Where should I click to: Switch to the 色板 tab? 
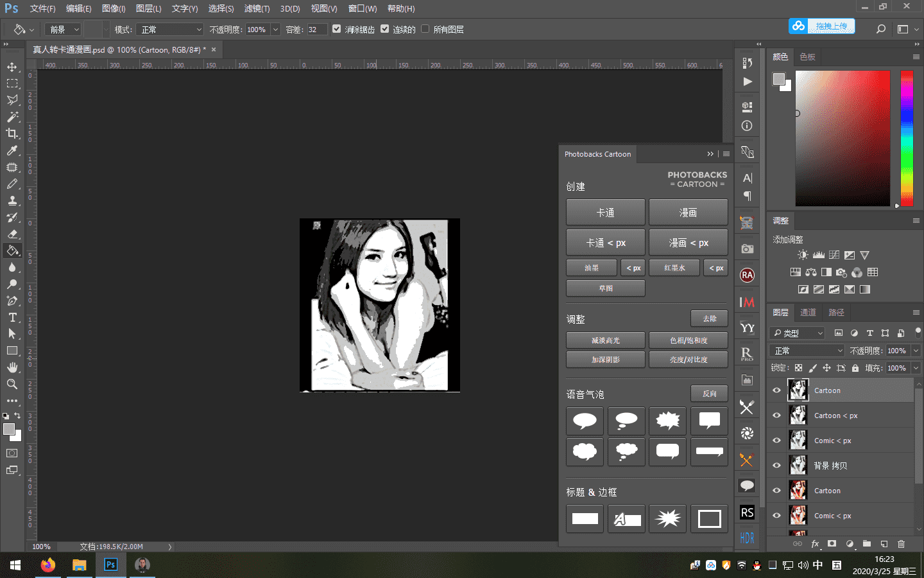coord(807,57)
